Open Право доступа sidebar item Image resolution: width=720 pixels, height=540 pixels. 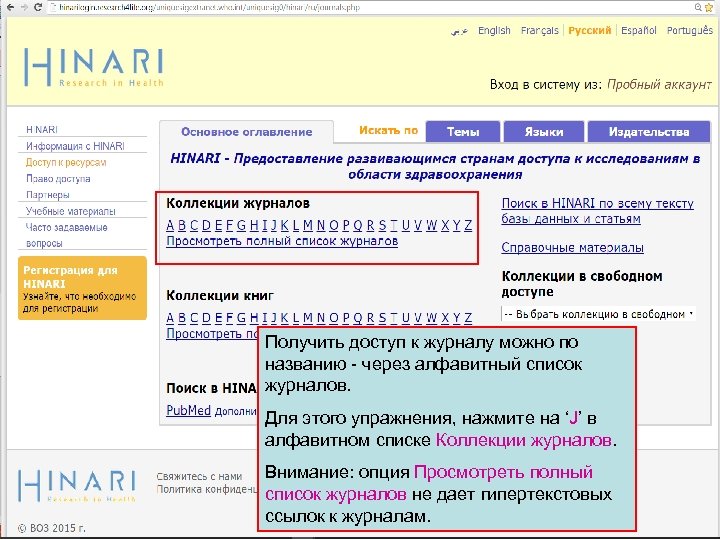tap(58, 179)
